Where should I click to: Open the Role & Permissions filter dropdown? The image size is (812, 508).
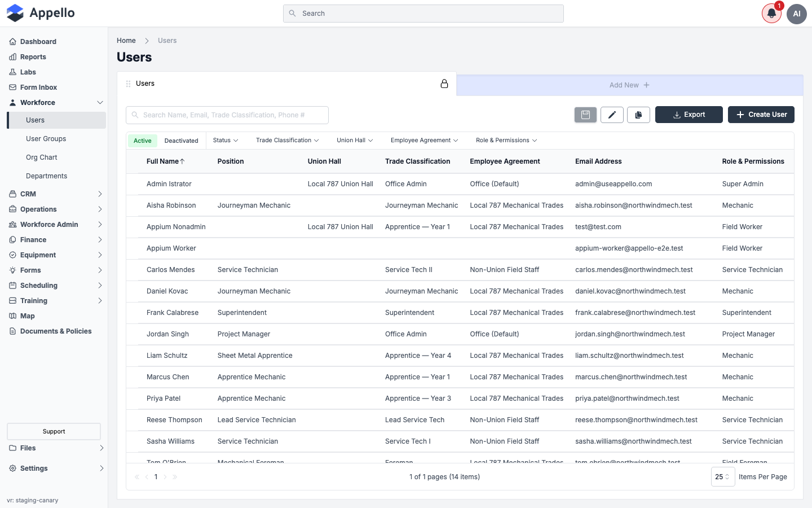click(506, 140)
